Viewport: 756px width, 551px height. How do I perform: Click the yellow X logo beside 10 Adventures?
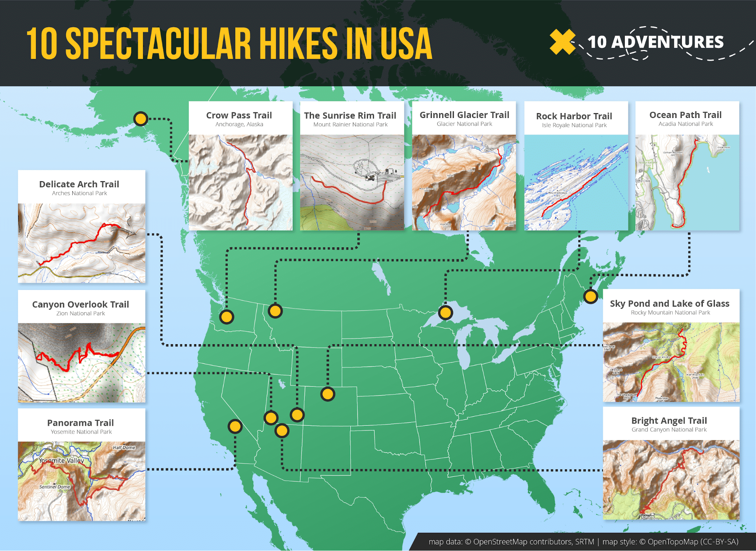[x=562, y=42]
